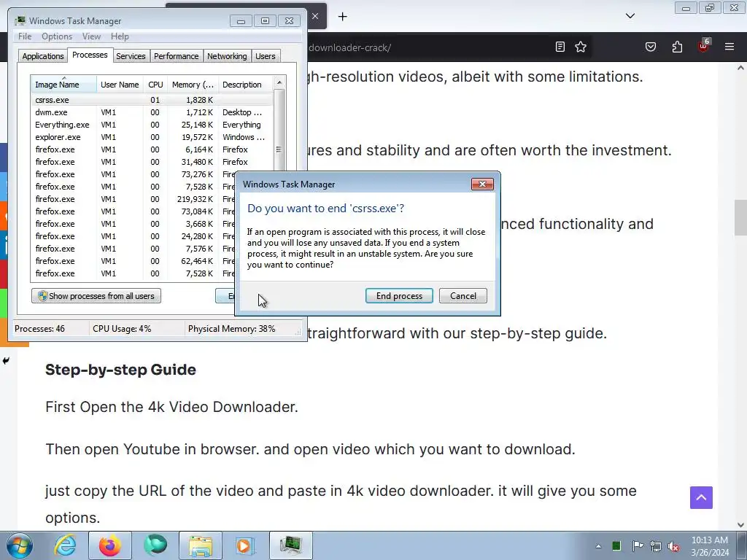The width and height of the screenshot is (747, 560).
Task: Switch to the Networking tab
Action: pyautogui.click(x=227, y=56)
